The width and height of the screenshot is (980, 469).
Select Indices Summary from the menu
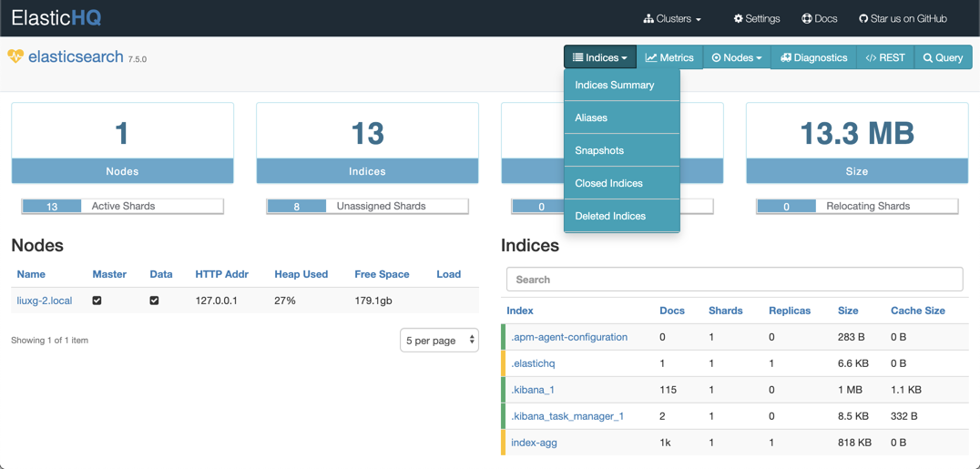pyautogui.click(x=622, y=85)
